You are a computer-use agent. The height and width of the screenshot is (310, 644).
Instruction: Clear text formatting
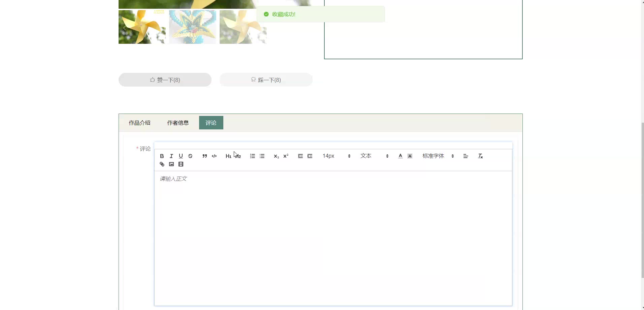coord(481,156)
